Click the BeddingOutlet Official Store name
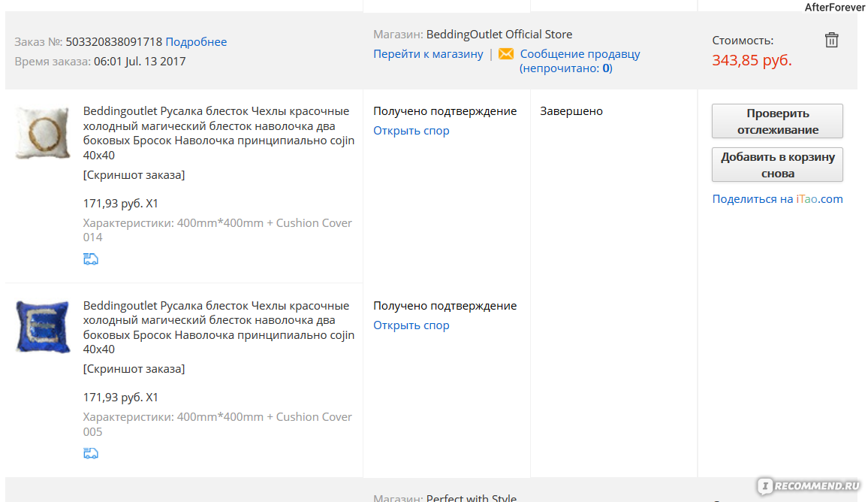This screenshot has height=502, width=868. (x=499, y=35)
